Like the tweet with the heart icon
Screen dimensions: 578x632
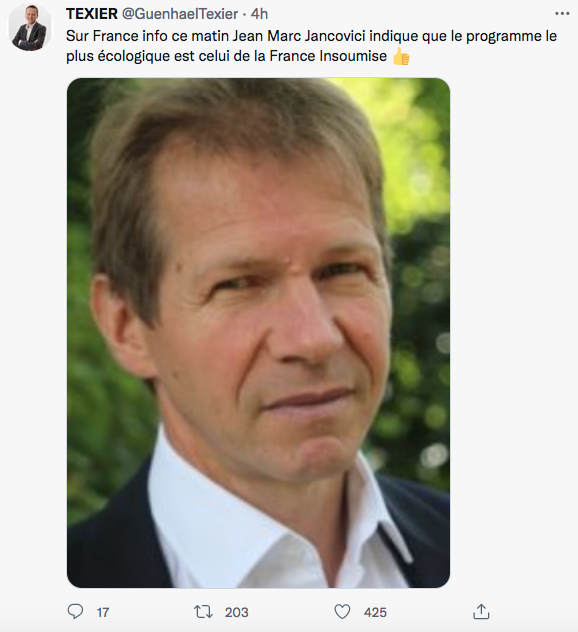click(342, 612)
